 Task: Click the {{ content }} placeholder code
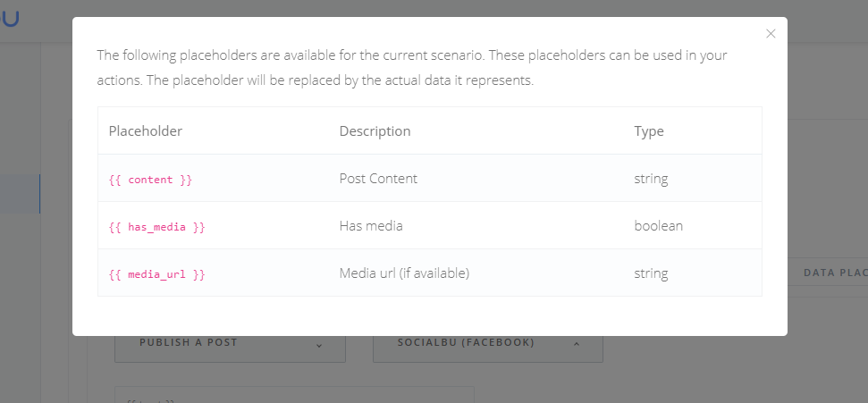tap(150, 180)
